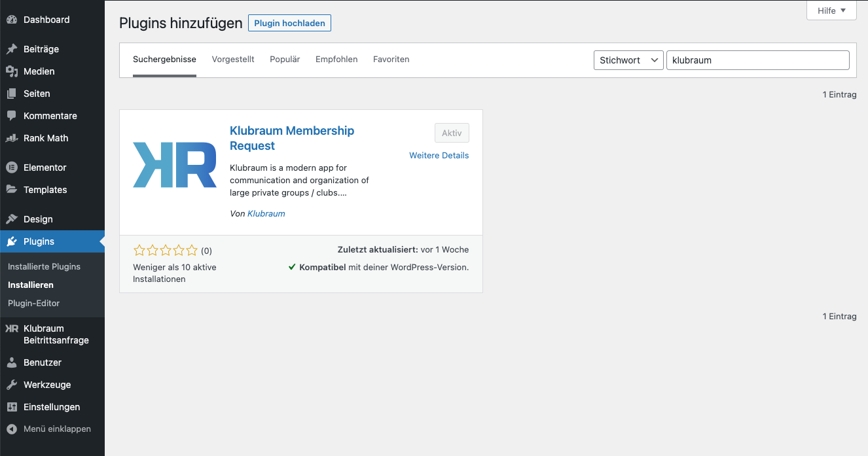
Task: Click the Beiträge pin icon
Action: (12, 49)
